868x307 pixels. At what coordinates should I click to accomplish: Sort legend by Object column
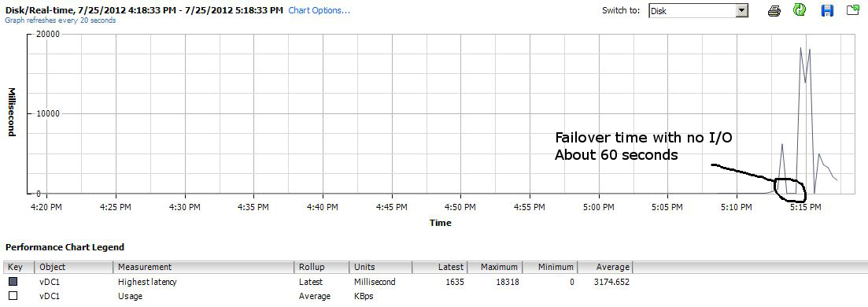point(74,267)
